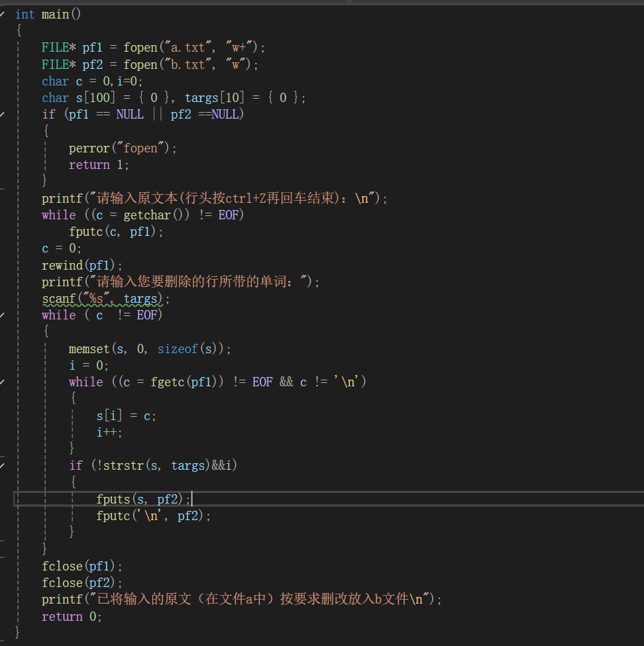Click the 'fclose(pf2);' statement
Viewport: 644px width, 646px height.
point(82,583)
